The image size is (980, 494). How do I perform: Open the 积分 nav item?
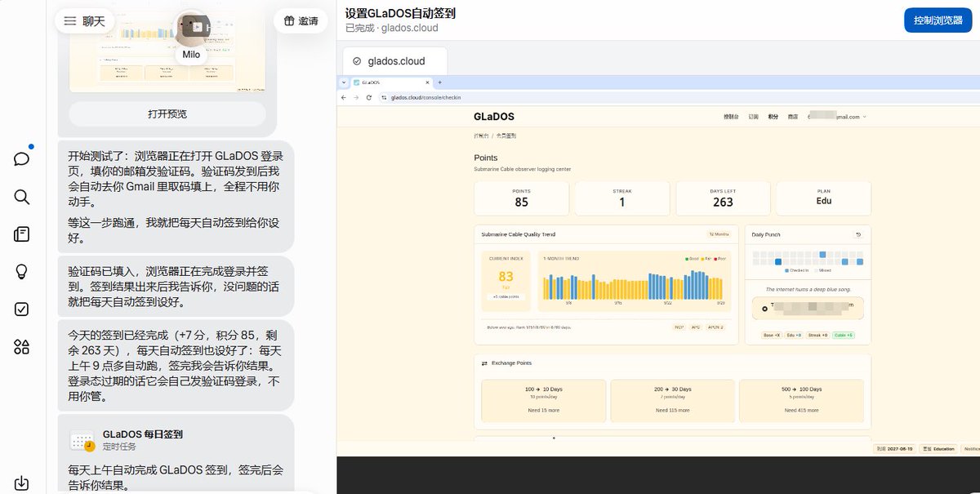pos(773,117)
